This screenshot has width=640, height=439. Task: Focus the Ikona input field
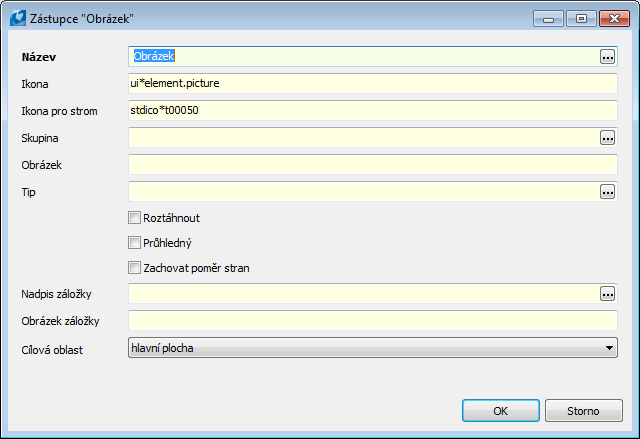tap(373, 84)
